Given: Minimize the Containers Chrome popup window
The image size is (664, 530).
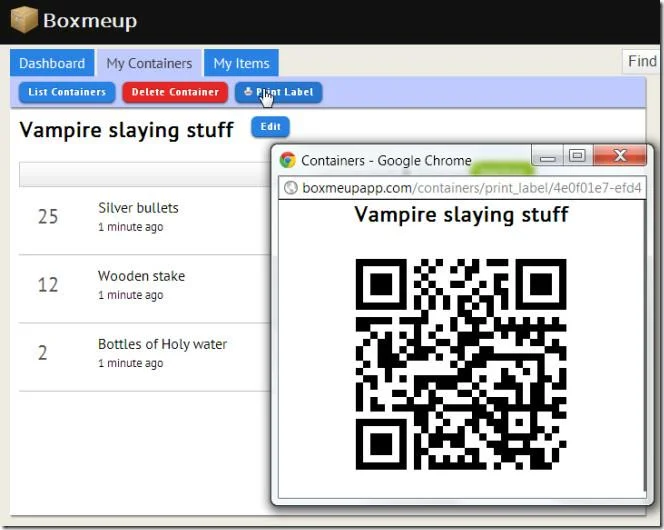Looking at the screenshot, I should (547, 155).
